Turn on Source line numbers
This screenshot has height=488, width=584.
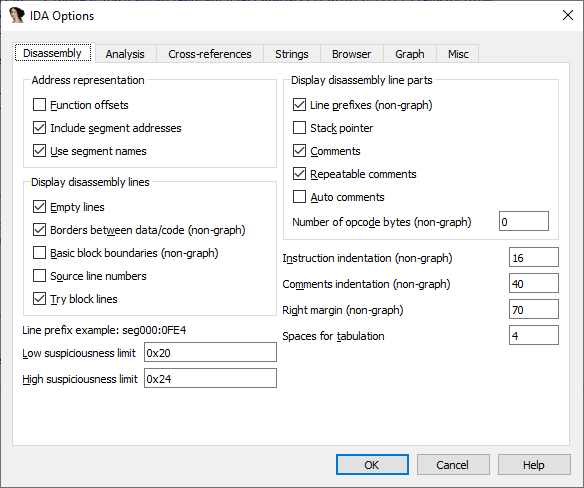[x=39, y=276]
